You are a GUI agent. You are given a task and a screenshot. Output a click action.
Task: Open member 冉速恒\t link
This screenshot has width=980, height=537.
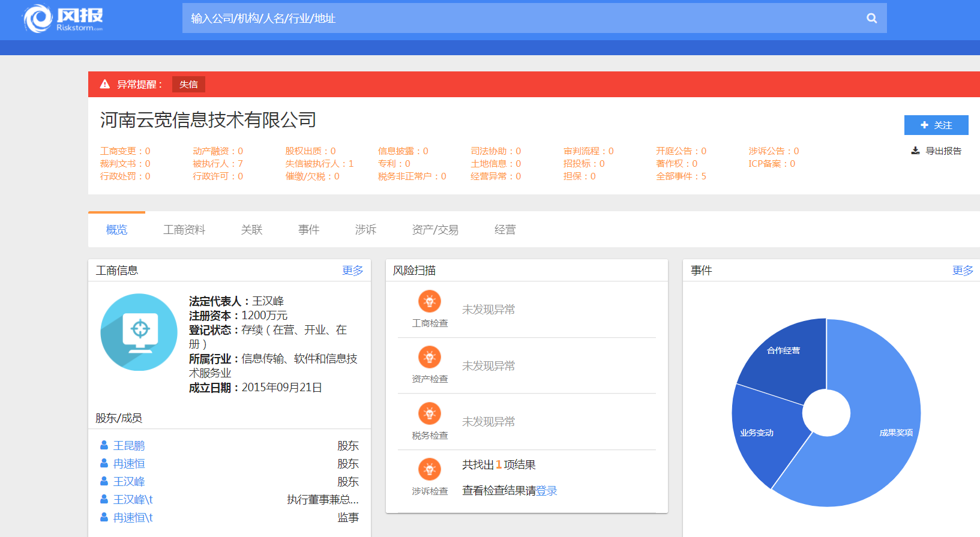point(133,518)
